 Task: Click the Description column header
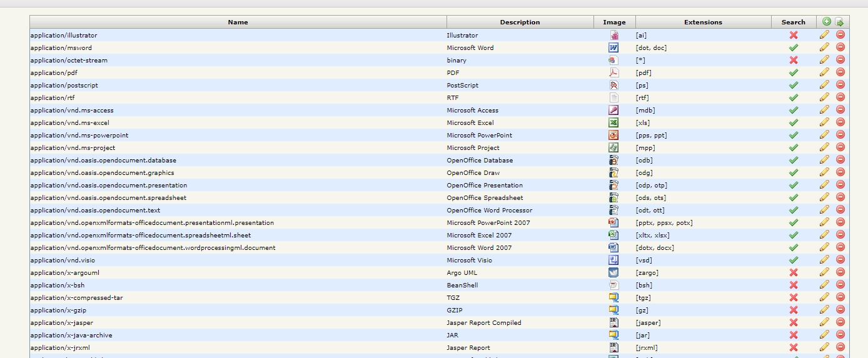point(520,22)
